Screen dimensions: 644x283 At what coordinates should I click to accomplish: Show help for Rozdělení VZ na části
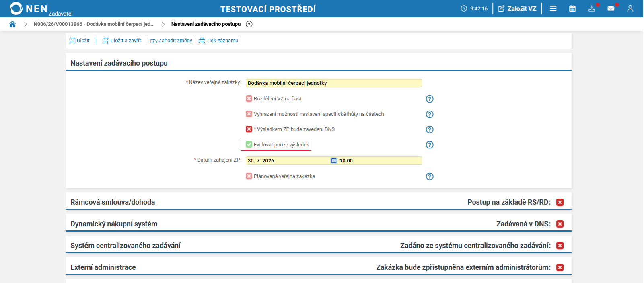[x=430, y=99]
